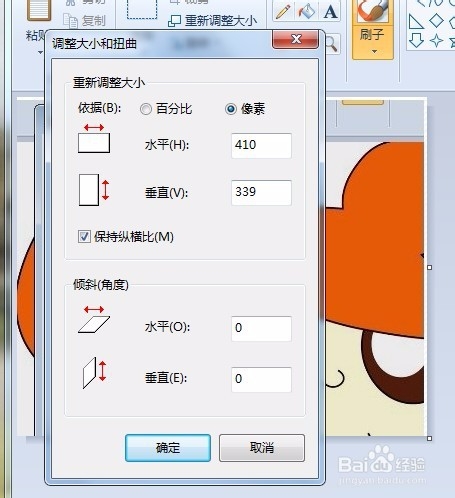Click the 刷子 brush tool icon

[x=373, y=11]
